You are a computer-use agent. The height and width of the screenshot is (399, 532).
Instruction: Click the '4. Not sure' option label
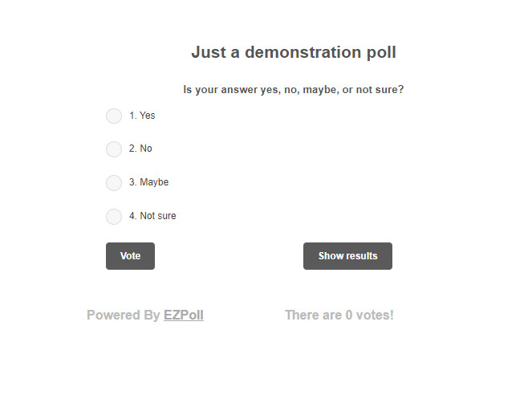point(152,216)
